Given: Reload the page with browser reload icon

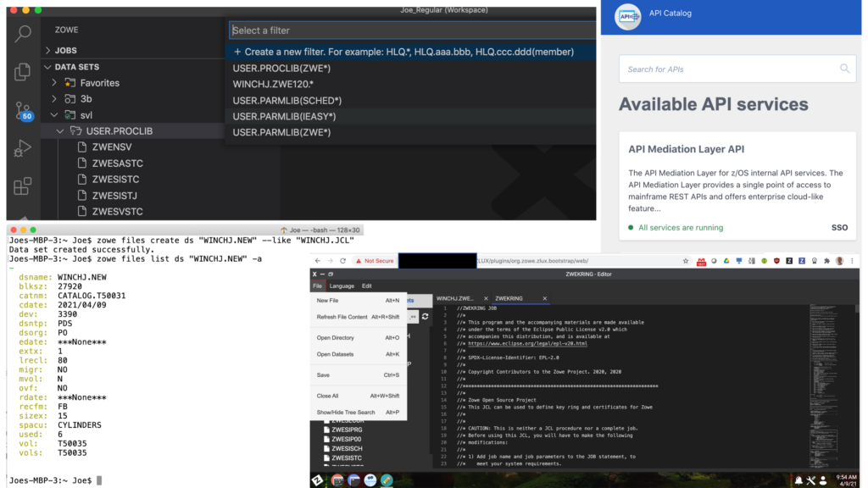Looking at the screenshot, I should point(342,261).
